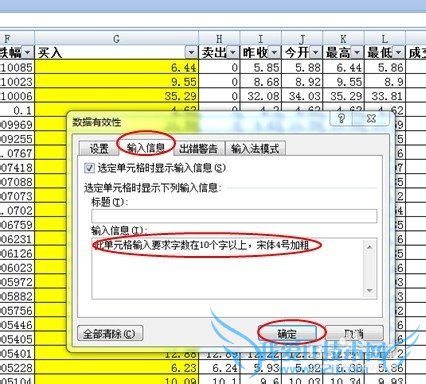Switch to the 设置 tab
This screenshot has width=426, height=384.
[99, 148]
